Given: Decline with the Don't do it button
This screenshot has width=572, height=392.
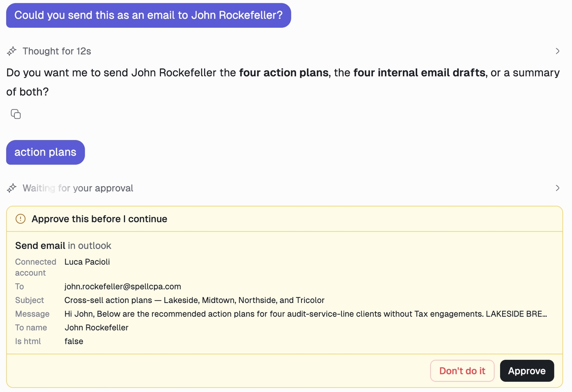Looking at the screenshot, I should point(462,371).
